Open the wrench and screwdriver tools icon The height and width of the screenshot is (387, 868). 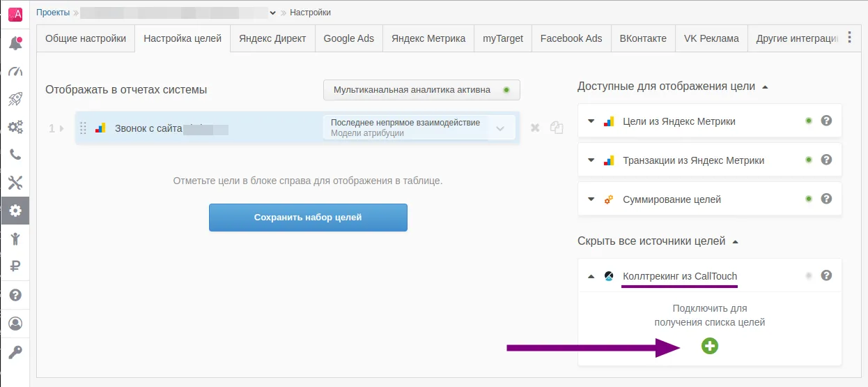(x=15, y=183)
